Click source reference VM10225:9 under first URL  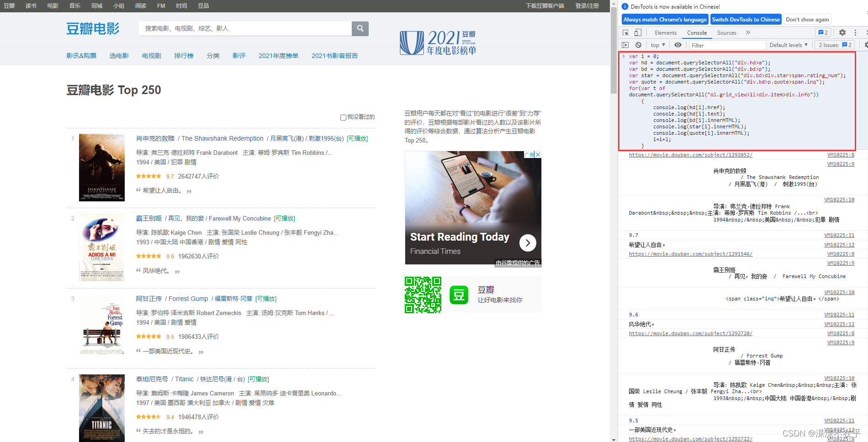point(841,164)
